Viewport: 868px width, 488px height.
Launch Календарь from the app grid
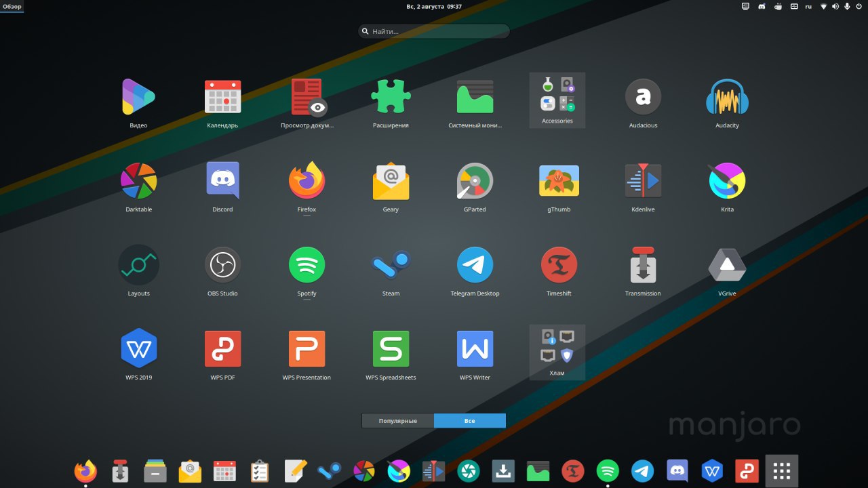pyautogui.click(x=222, y=97)
